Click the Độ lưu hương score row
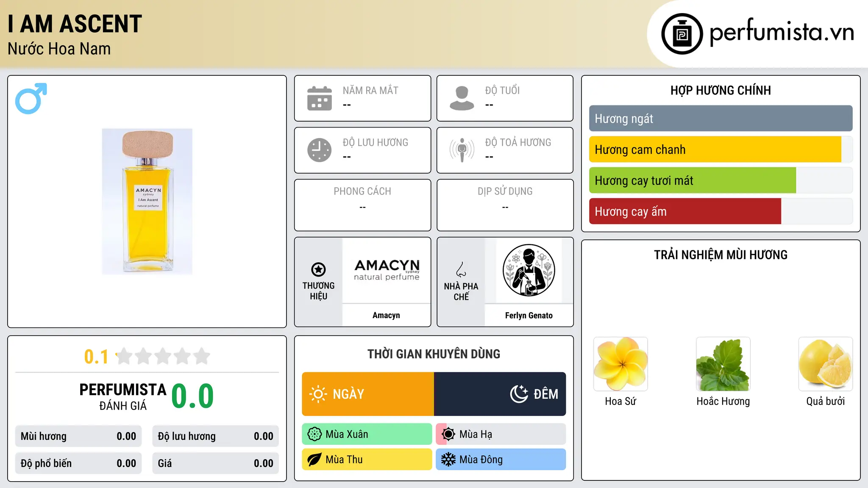 216,436
